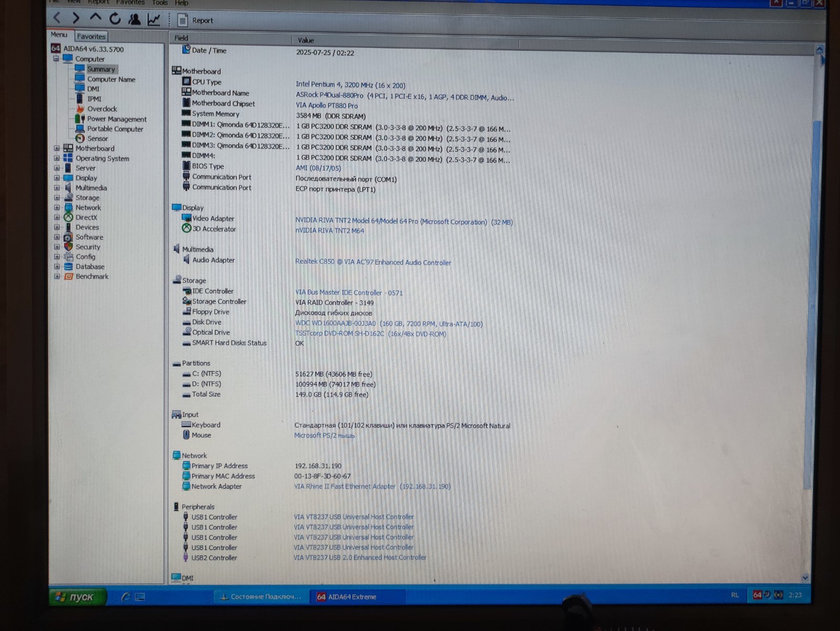
Task: Open Report wizard from toolbar
Action: [x=195, y=20]
